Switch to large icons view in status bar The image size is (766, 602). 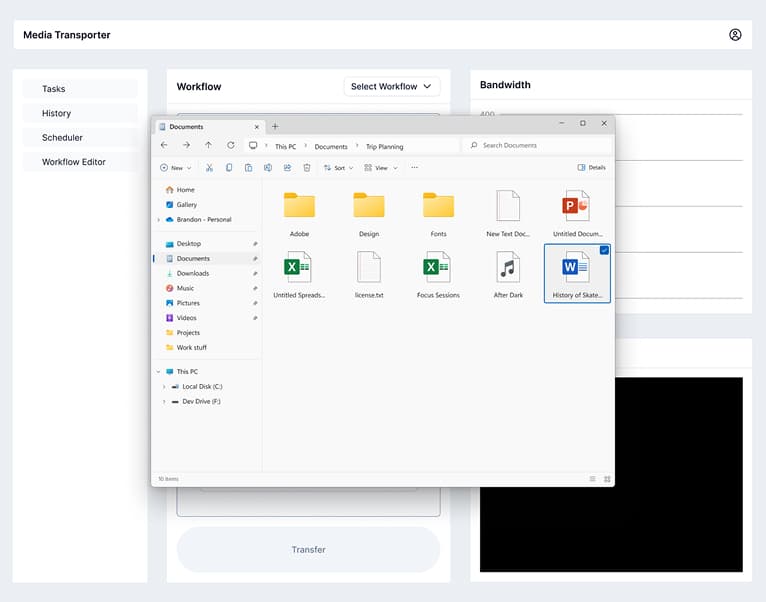[x=607, y=479]
